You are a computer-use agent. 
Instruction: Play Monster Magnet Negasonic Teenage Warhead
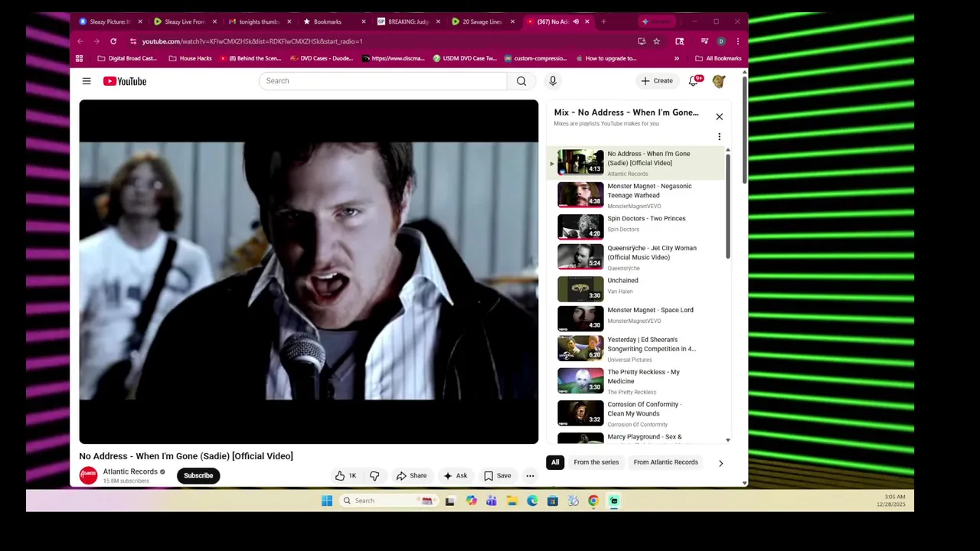(637, 195)
